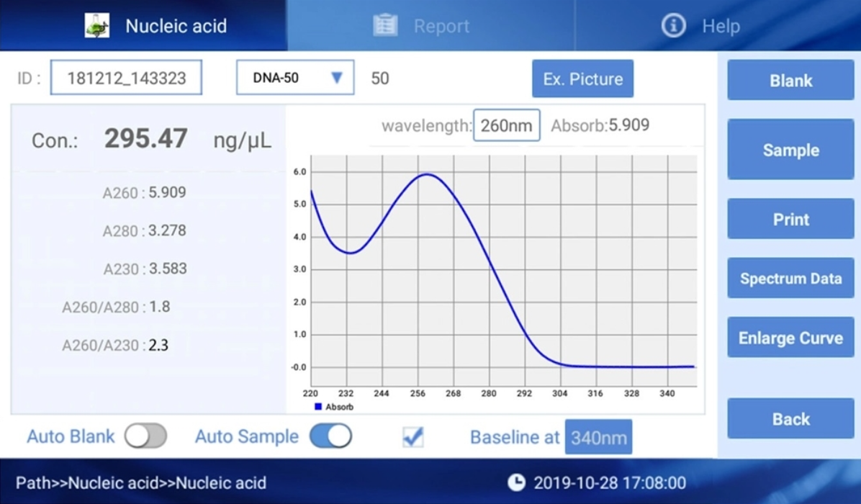Viewport: 861px width, 504px height.
Task: Start a Sample measurement
Action: tap(790, 150)
